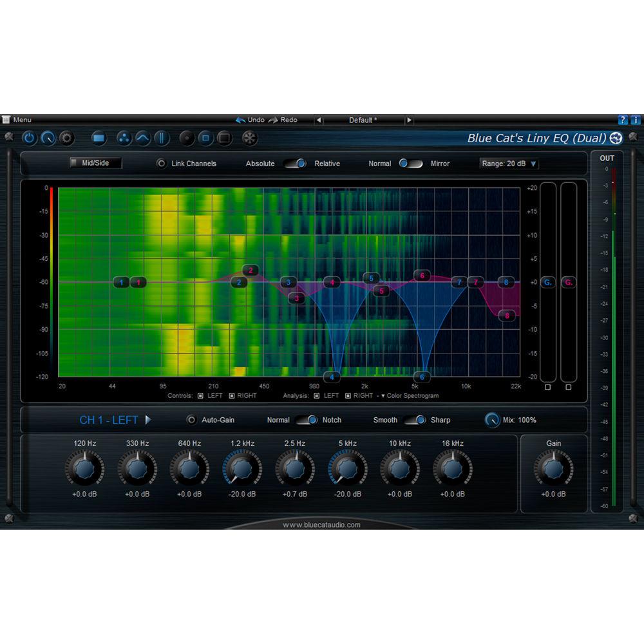Open the Menu in the top-left corner

point(19,120)
